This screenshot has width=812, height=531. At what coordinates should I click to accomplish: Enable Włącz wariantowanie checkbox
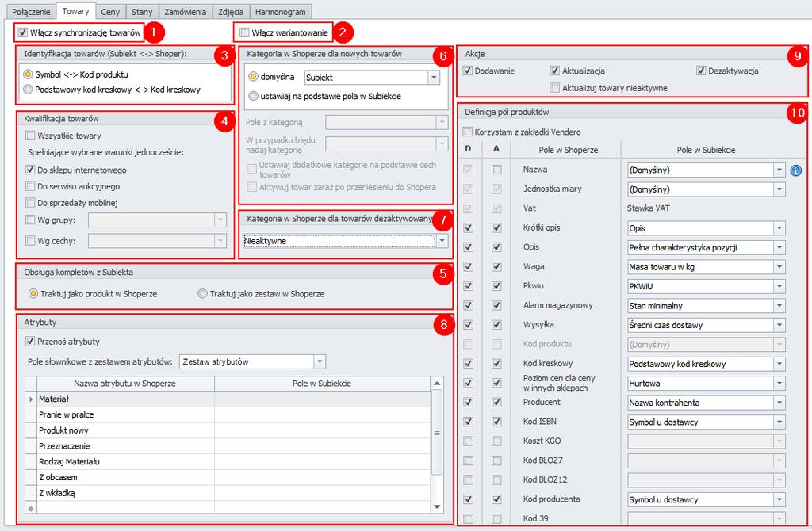click(x=244, y=32)
